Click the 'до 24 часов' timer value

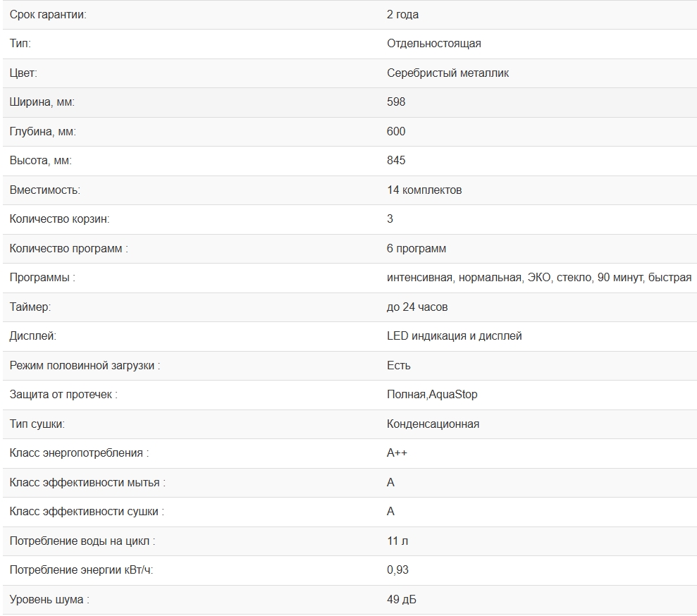pyautogui.click(x=417, y=307)
